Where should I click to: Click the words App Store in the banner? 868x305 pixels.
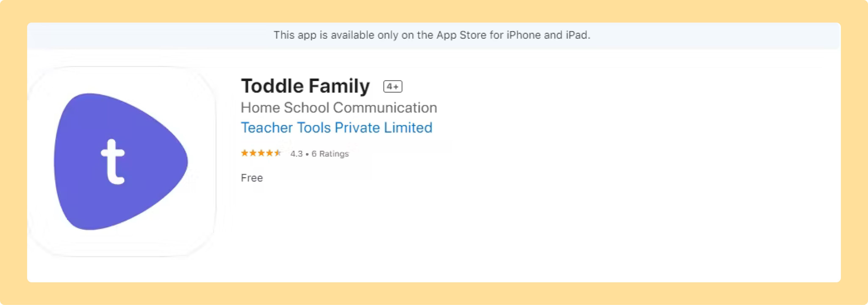(461, 35)
